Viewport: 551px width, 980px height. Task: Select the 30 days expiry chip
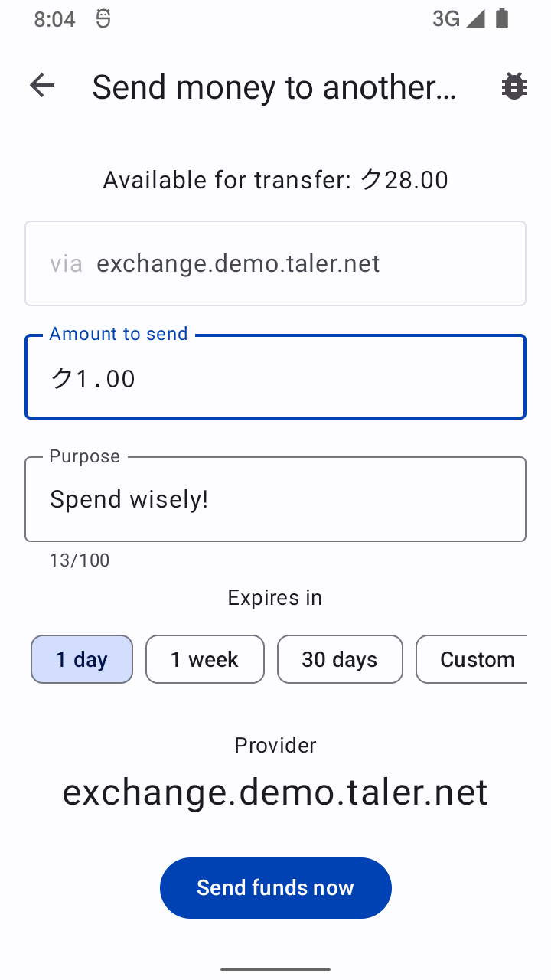tap(339, 659)
